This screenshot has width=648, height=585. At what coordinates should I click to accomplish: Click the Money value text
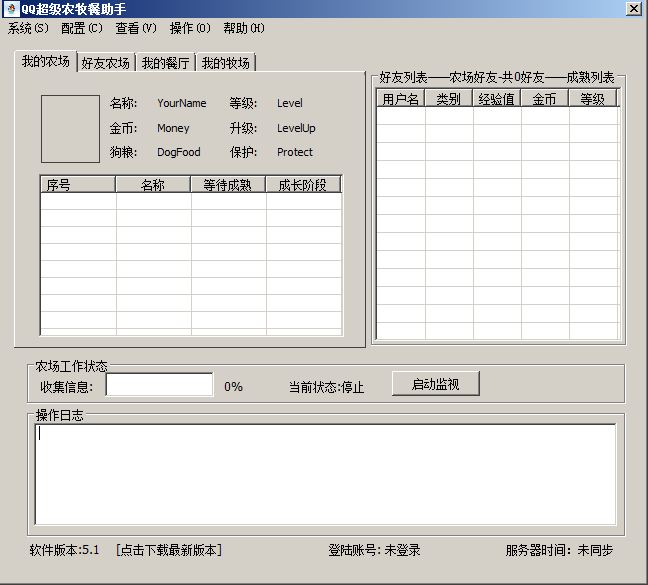[x=173, y=128]
